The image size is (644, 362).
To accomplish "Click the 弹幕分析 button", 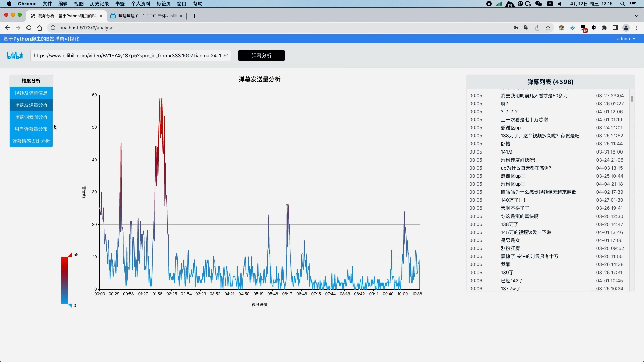I will point(261,55).
